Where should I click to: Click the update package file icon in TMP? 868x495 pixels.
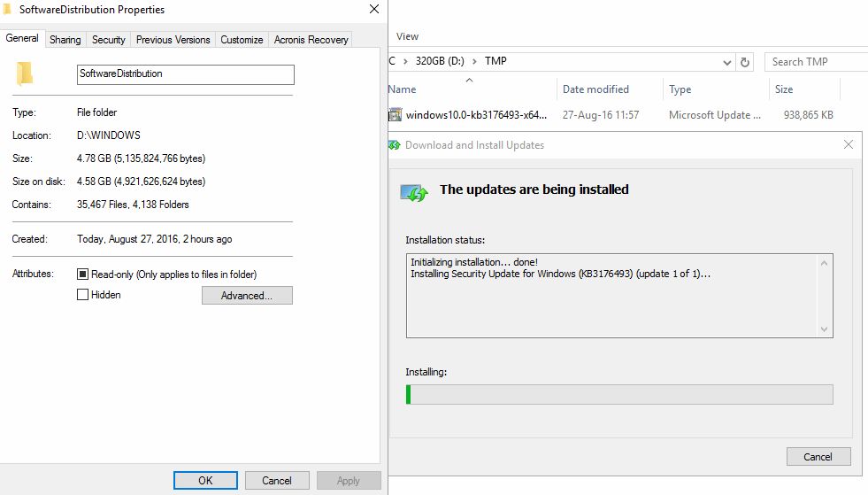395,115
